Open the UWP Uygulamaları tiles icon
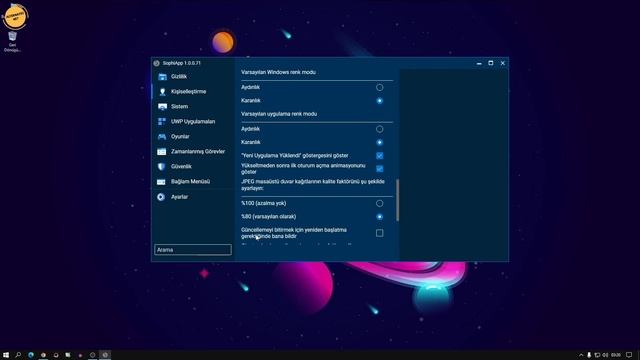Image resolution: width=640 pixels, height=360 pixels. [x=162, y=122]
